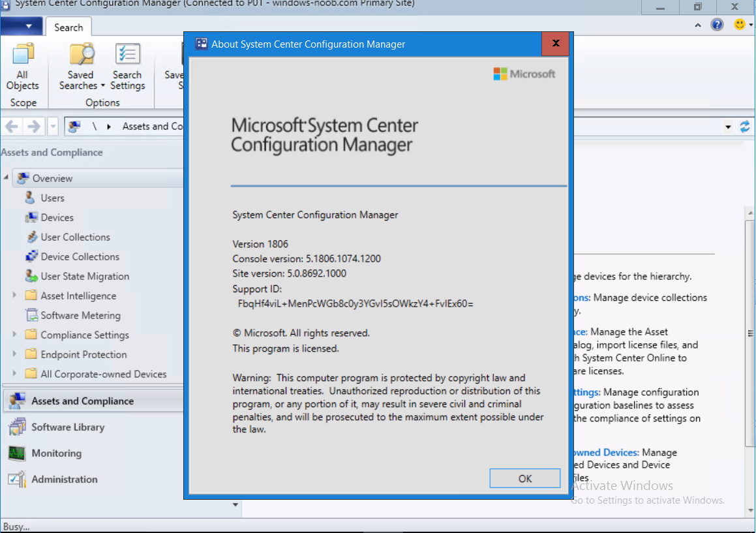Open the blue application menu dropdown
756x533 pixels.
[x=22, y=26]
